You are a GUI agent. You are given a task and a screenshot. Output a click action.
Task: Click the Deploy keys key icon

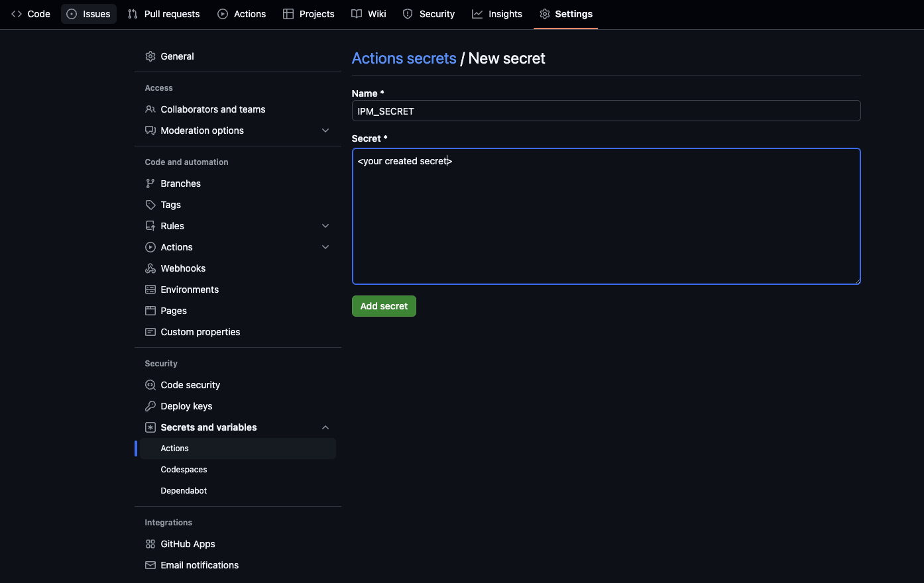pyautogui.click(x=150, y=406)
